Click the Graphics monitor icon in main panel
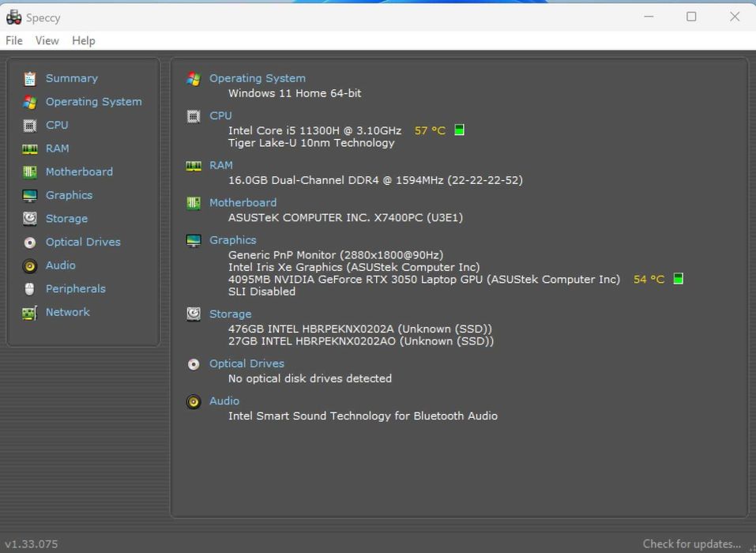Image resolution: width=756 pixels, height=553 pixels. (194, 241)
